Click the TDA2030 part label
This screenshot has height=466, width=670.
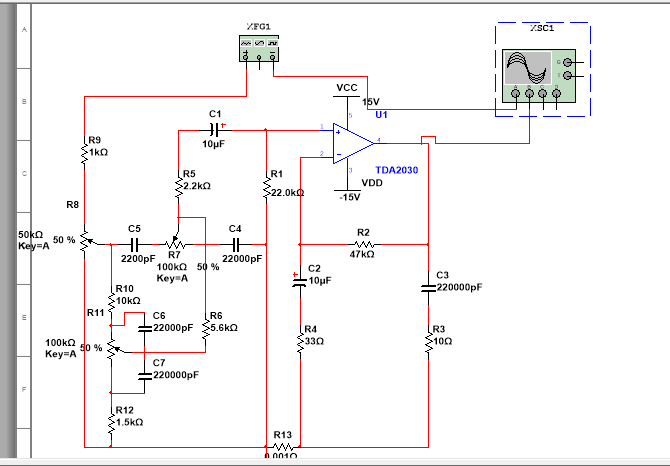(397, 170)
